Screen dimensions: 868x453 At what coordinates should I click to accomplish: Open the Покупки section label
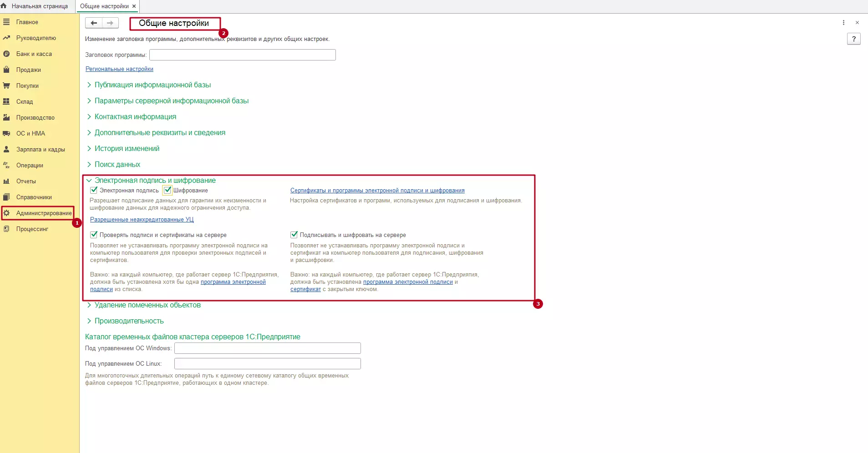click(27, 86)
